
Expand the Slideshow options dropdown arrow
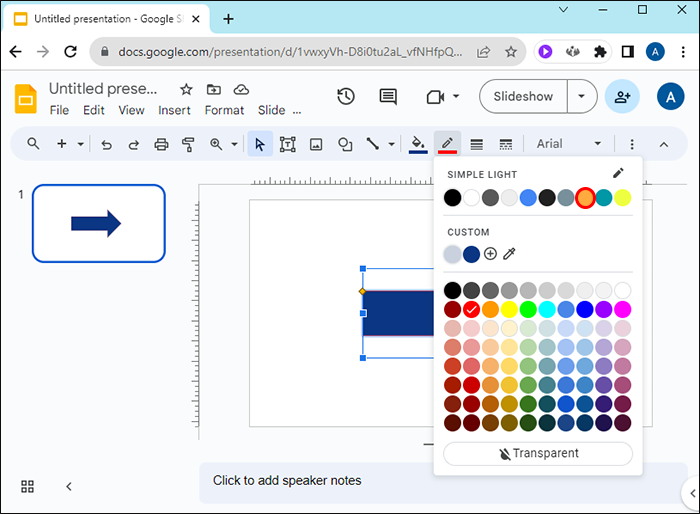tap(582, 96)
